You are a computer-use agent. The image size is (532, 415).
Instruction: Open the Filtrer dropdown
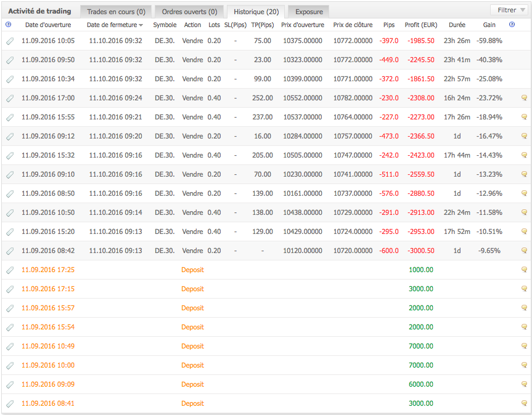pyautogui.click(x=509, y=10)
